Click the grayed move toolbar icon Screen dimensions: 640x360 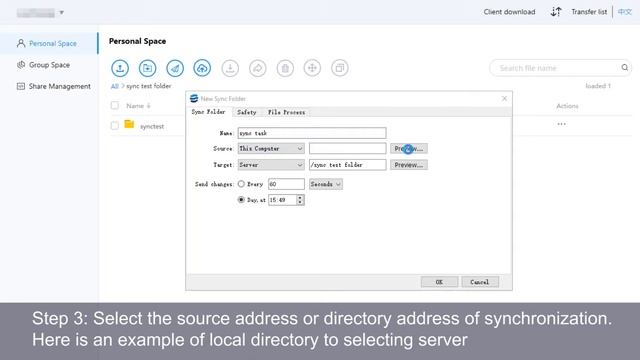pos(312,68)
